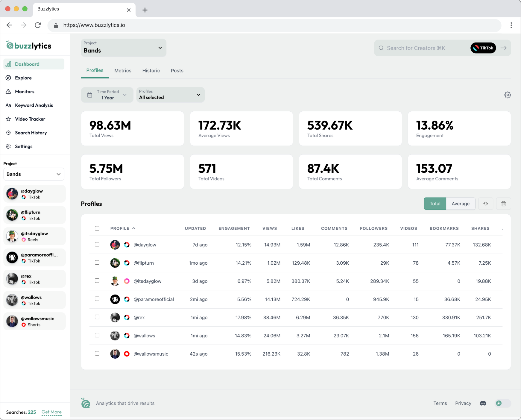
Task: Toggle the theme switch in footer
Action: (x=503, y=403)
